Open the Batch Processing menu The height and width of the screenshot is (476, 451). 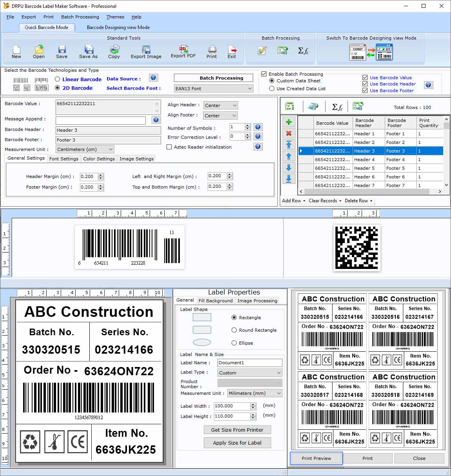click(x=80, y=17)
